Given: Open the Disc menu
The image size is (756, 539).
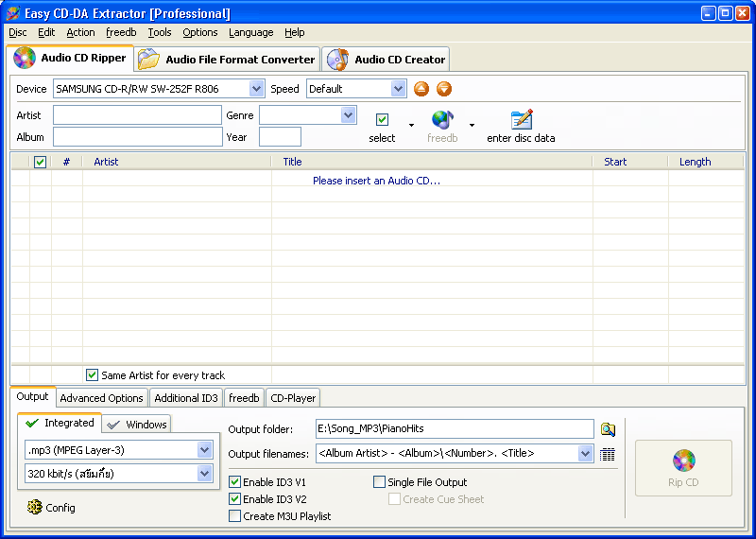Looking at the screenshot, I should [18, 32].
